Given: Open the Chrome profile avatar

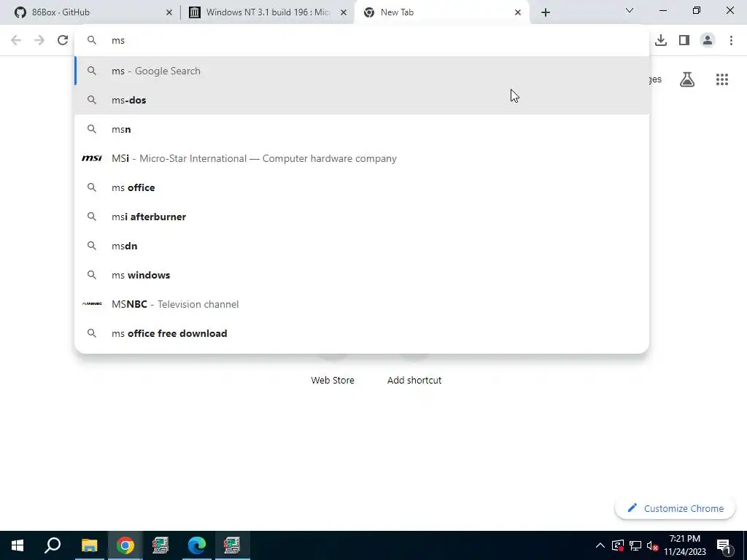Looking at the screenshot, I should click(708, 40).
